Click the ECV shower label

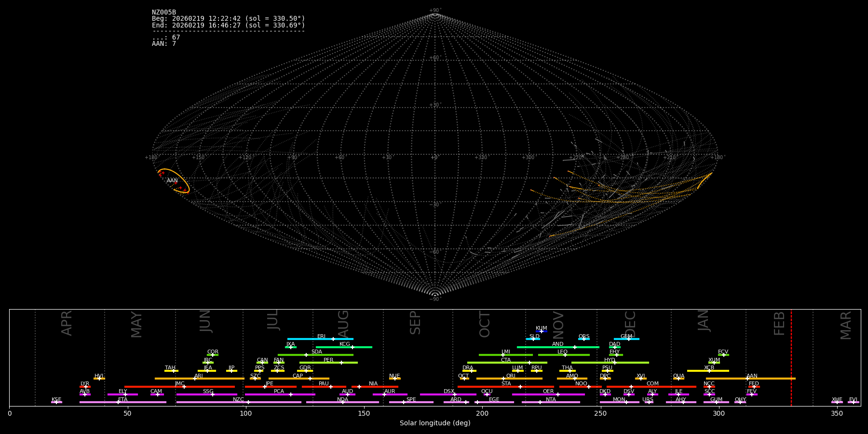click(723, 352)
